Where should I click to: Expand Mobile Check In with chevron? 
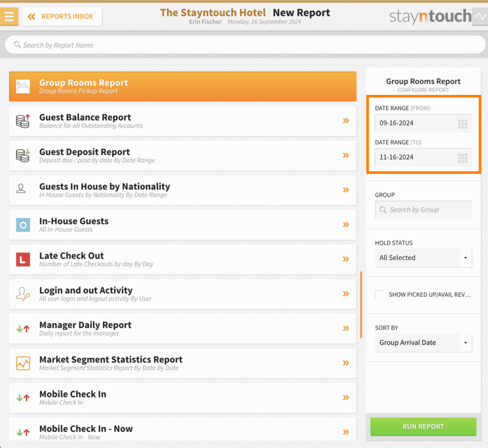(x=346, y=397)
